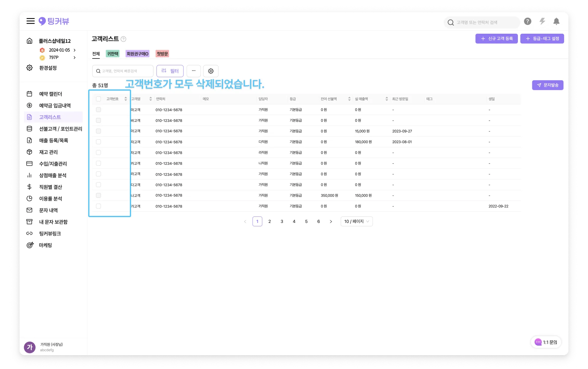Click the notification bell icon

pos(556,21)
